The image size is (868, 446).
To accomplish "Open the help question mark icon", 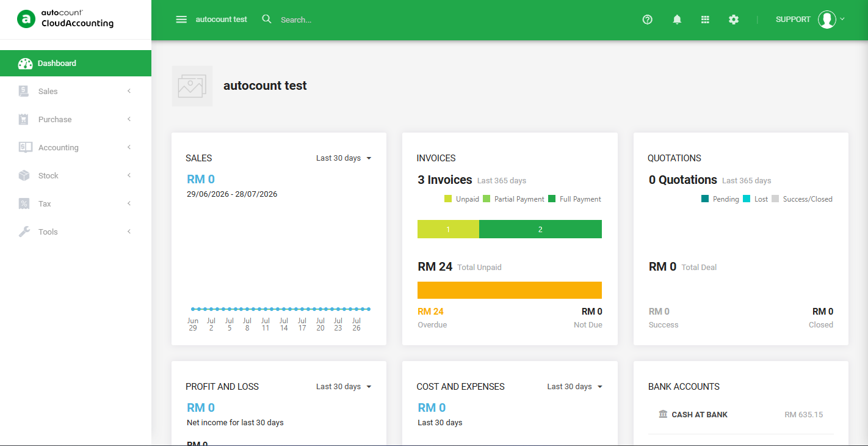I will 648,20.
